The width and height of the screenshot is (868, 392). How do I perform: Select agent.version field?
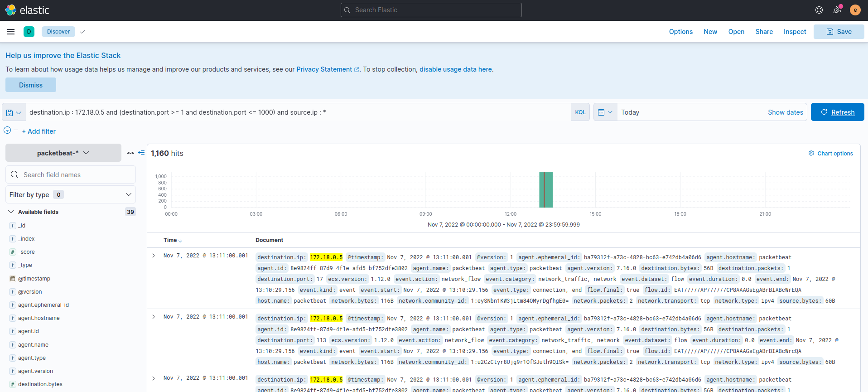(35, 371)
